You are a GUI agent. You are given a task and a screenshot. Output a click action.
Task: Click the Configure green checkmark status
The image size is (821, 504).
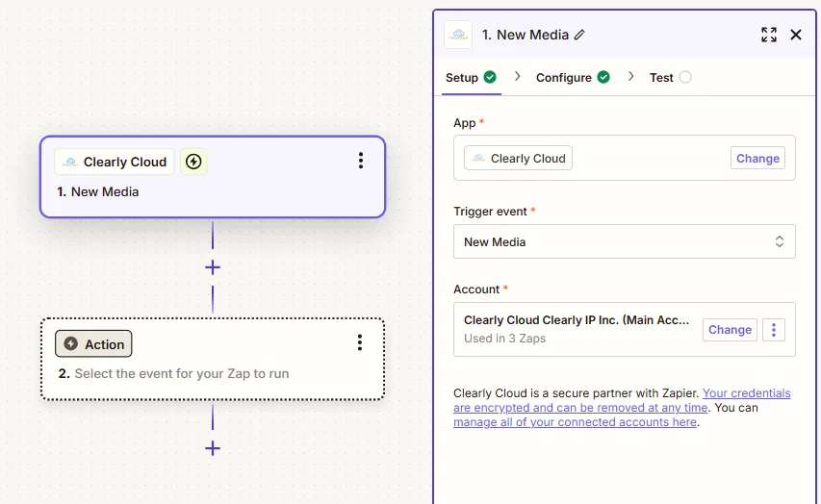603,78
